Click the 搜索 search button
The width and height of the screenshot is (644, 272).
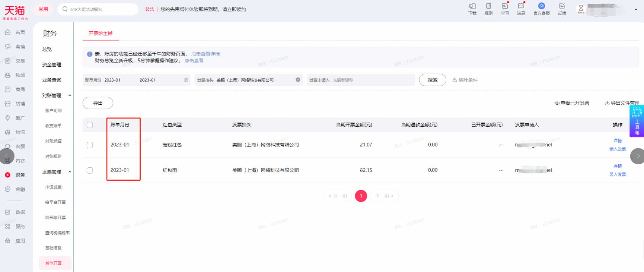(432, 80)
